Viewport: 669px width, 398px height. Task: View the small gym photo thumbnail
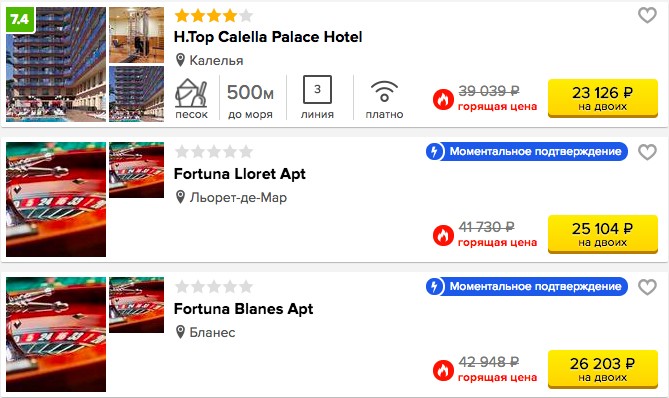(x=136, y=35)
